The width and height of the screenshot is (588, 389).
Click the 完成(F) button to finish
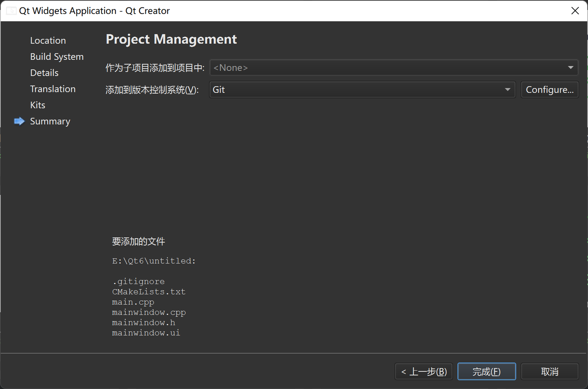coord(487,371)
